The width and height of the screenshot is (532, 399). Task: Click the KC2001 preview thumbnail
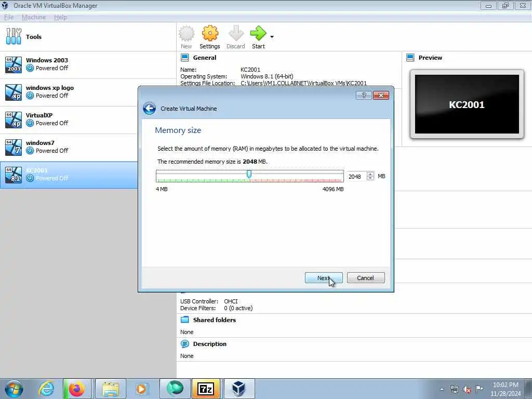(467, 104)
